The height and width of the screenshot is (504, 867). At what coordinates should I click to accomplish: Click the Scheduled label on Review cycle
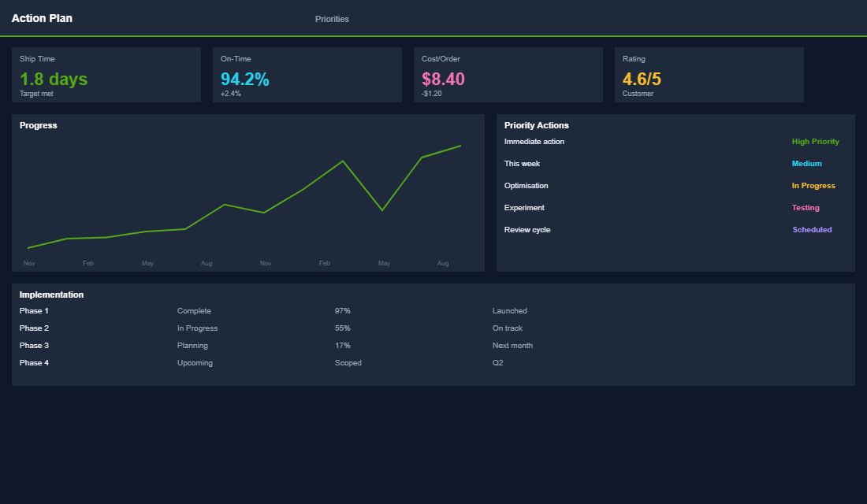812,229
